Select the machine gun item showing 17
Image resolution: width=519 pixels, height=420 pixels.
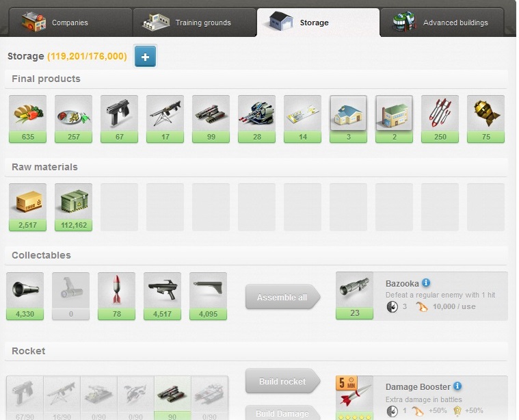tap(165, 119)
